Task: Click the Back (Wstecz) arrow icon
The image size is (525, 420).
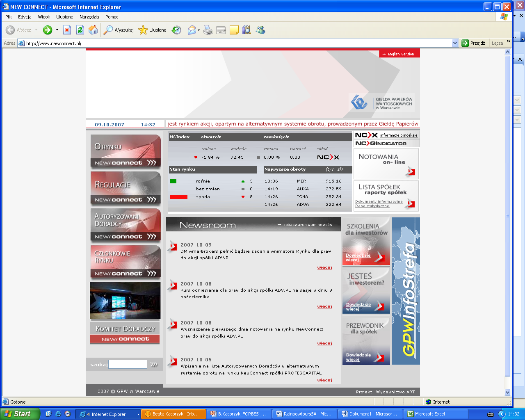Action: tap(10, 30)
